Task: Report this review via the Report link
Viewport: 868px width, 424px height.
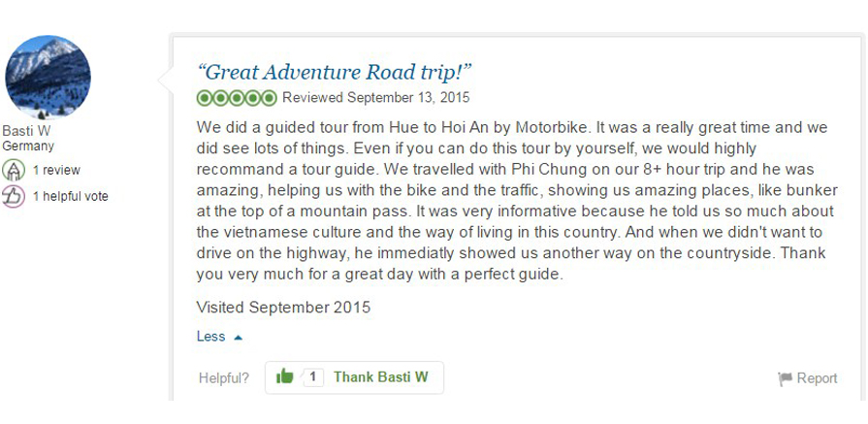Action: pyautogui.click(x=817, y=378)
